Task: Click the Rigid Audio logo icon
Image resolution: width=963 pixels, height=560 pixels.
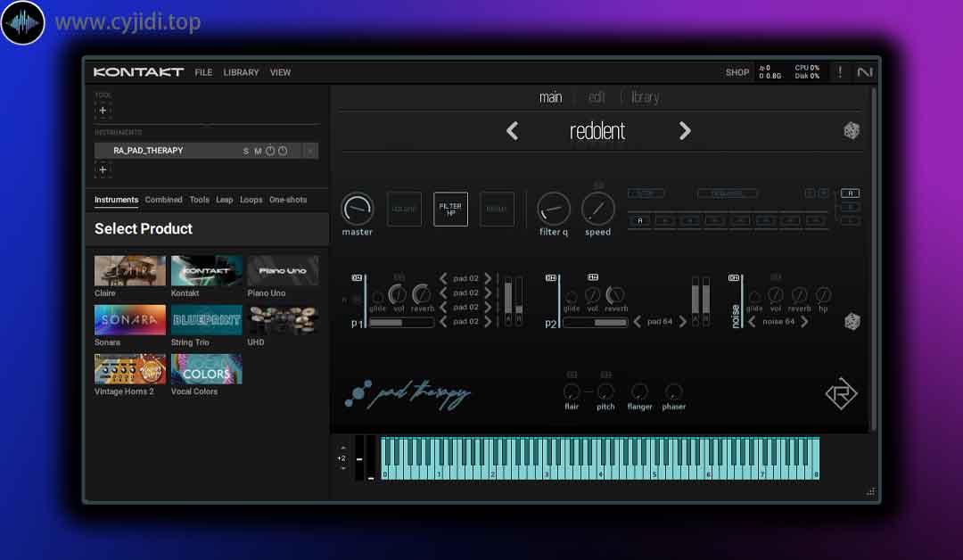Action: [841, 393]
